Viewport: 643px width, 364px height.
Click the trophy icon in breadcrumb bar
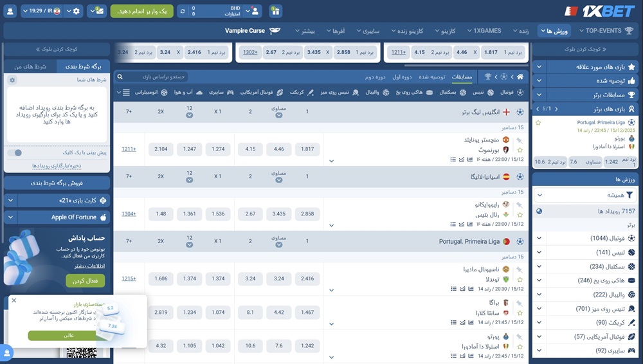coord(487,77)
